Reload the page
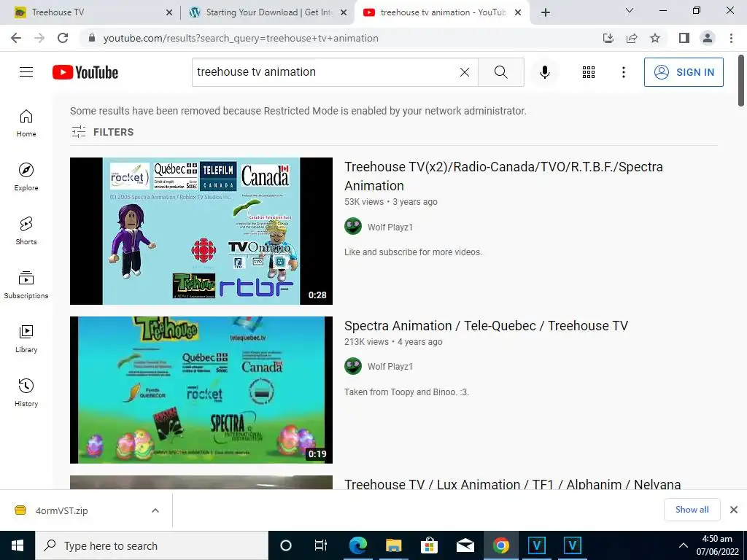 click(63, 38)
